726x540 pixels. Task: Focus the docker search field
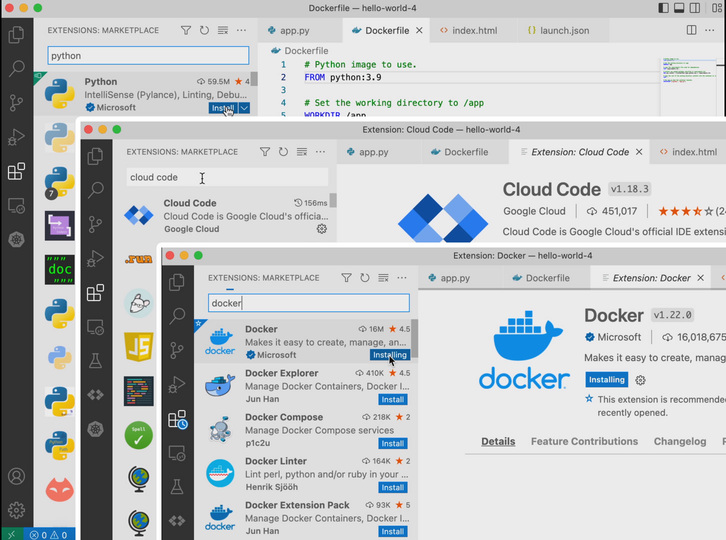click(x=308, y=303)
